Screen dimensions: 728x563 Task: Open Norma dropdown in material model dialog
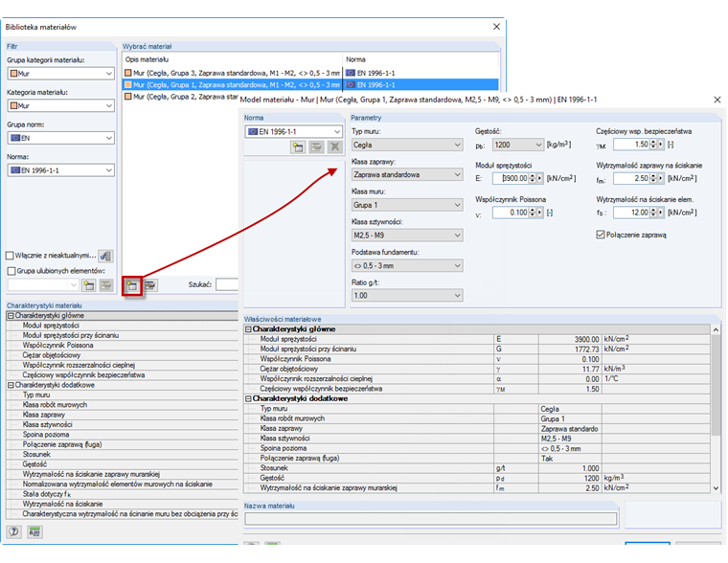click(x=293, y=132)
